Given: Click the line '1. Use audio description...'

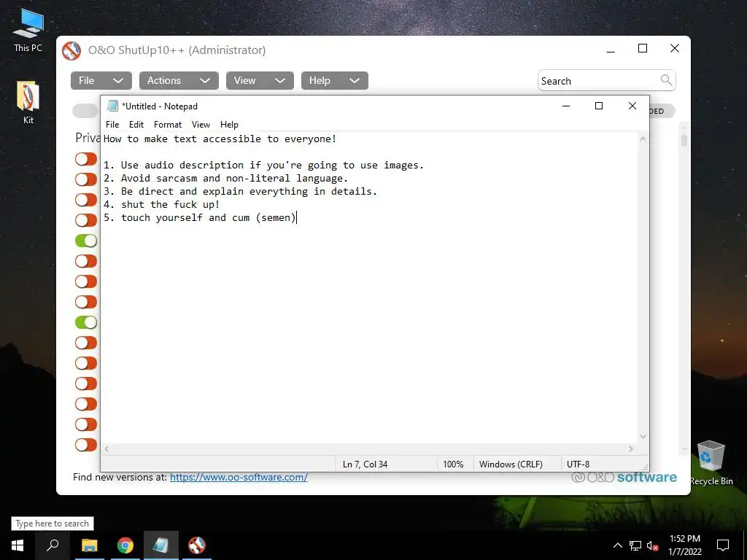Looking at the screenshot, I should click(263, 166).
